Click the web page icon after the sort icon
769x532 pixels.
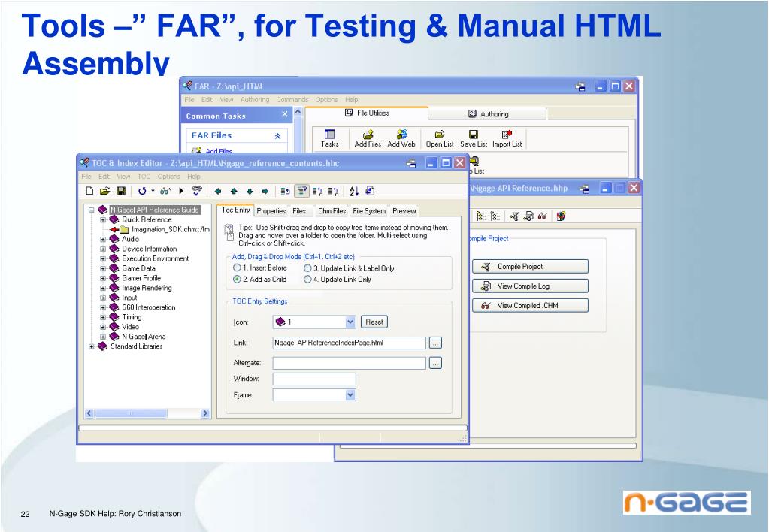370,192
